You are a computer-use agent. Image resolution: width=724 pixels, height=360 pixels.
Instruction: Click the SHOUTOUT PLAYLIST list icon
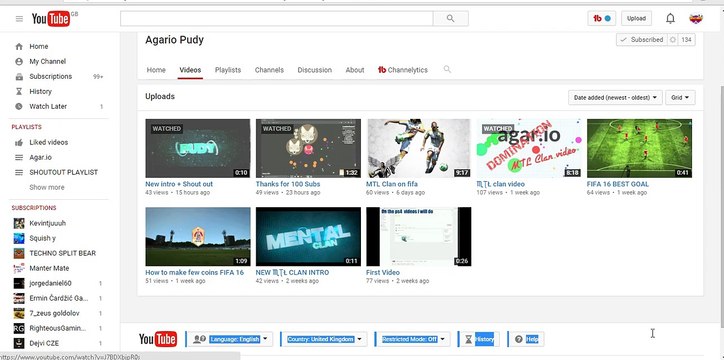coord(19,173)
